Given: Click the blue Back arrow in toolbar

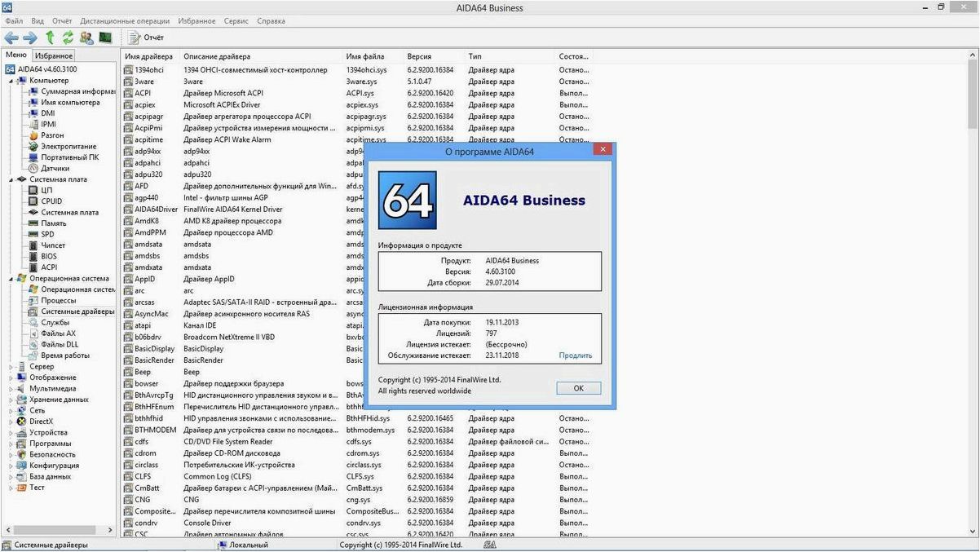Looking at the screenshot, I should point(11,38).
